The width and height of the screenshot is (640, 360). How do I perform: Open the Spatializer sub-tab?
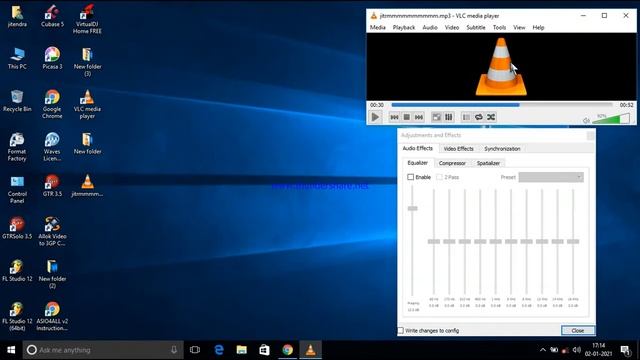[488, 163]
